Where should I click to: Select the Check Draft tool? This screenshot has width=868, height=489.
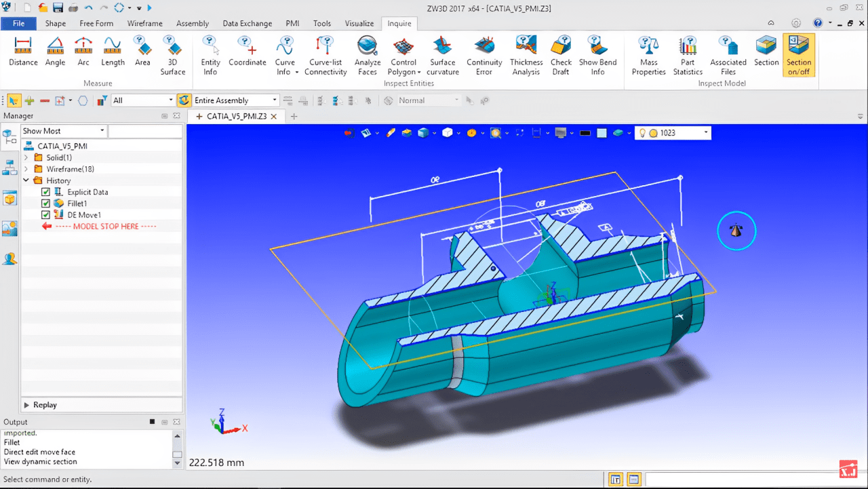click(561, 55)
